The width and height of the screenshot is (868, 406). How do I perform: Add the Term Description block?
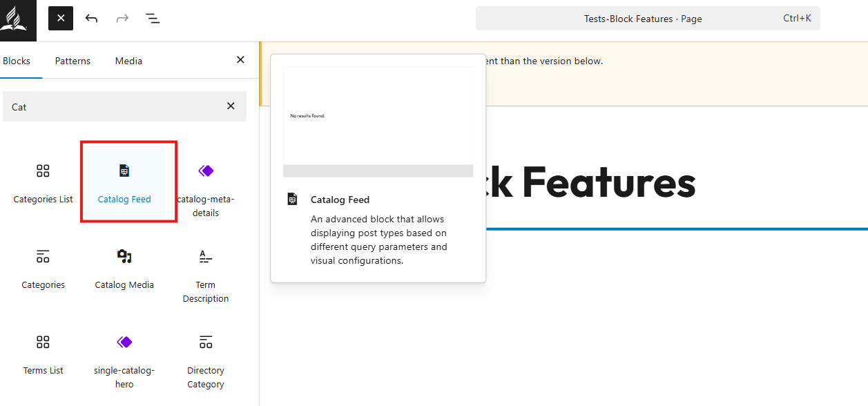pyautogui.click(x=206, y=274)
